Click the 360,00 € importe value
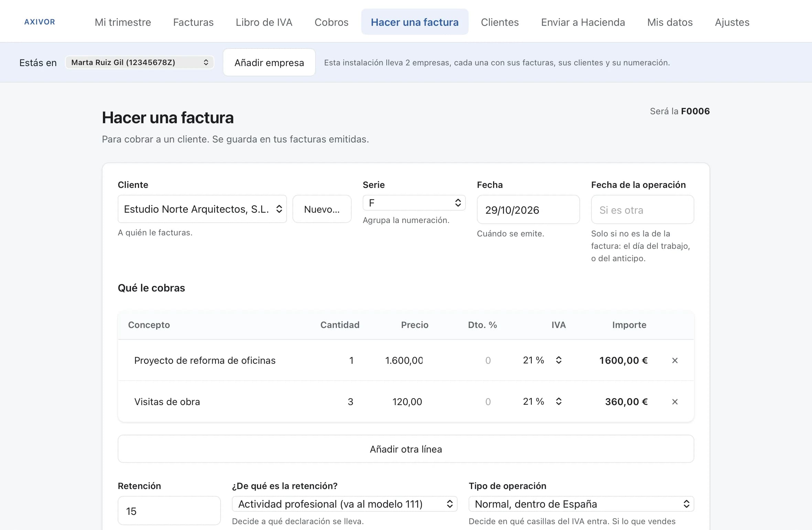The width and height of the screenshot is (812, 530). 626,402
